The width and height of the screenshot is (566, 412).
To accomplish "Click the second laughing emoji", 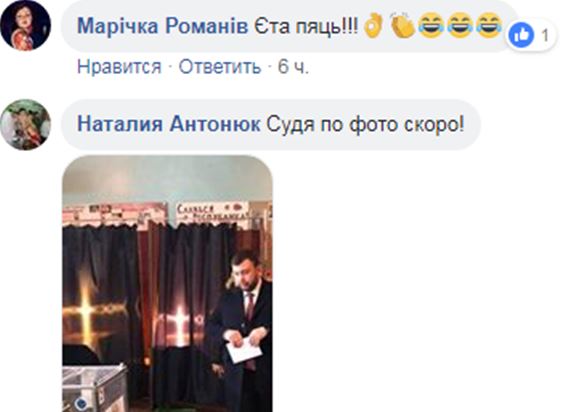I will 460,26.
